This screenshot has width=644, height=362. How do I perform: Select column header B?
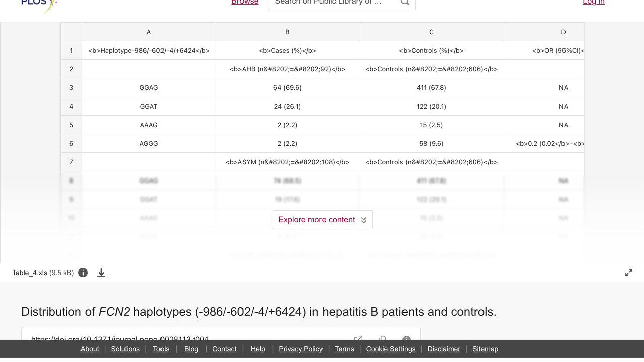click(287, 32)
